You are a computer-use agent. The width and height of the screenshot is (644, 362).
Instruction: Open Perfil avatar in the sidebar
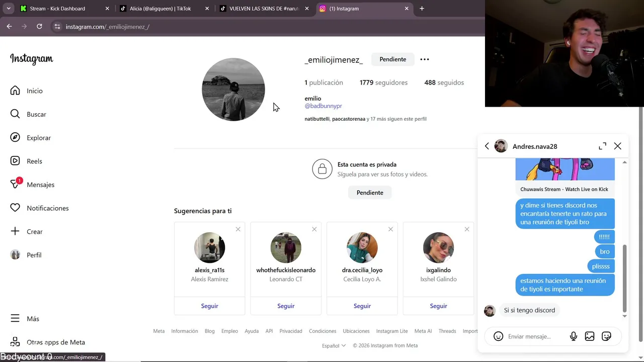pyautogui.click(x=15, y=255)
